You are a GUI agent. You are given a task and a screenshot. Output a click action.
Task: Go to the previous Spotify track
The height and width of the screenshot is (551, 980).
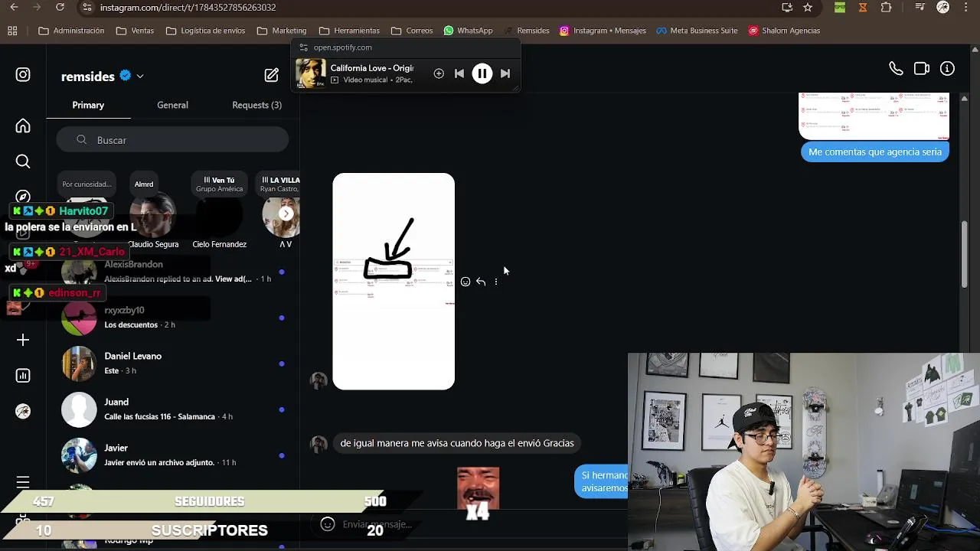pyautogui.click(x=459, y=73)
